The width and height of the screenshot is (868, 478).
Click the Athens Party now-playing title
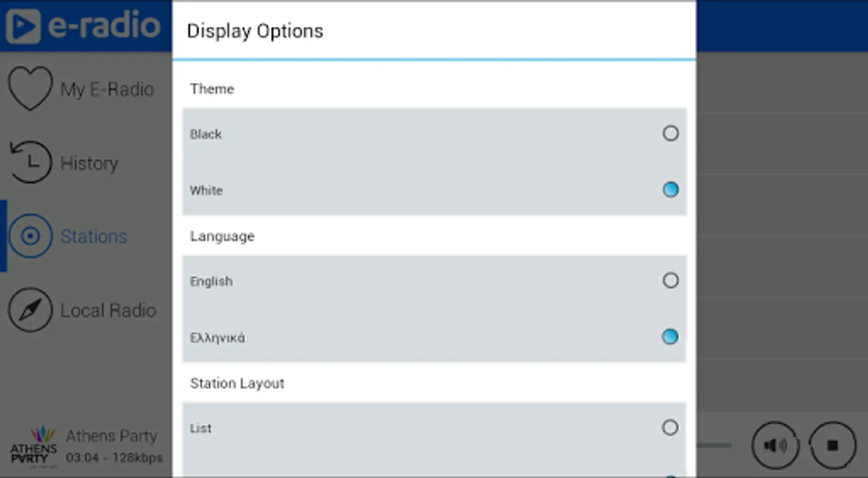[112, 436]
